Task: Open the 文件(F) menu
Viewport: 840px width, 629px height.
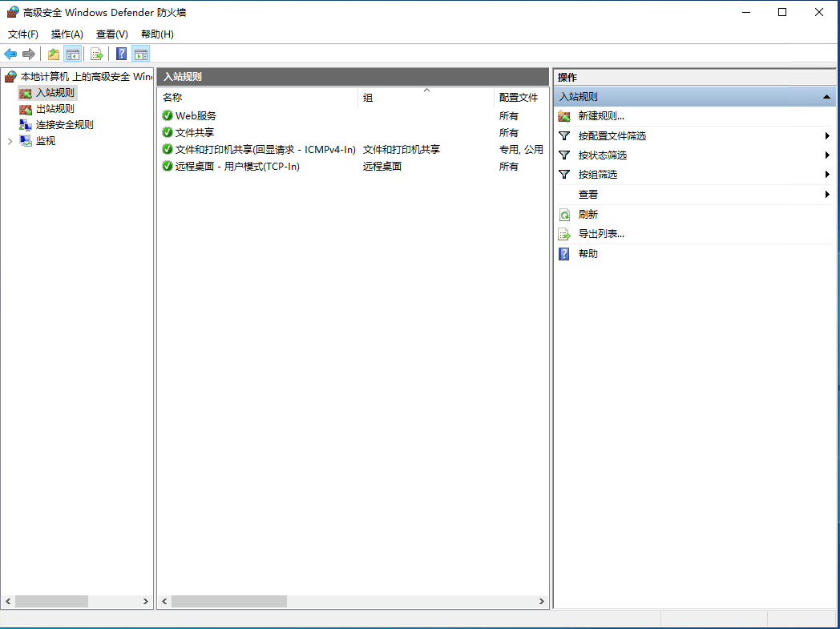Action: pyautogui.click(x=23, y=34)
